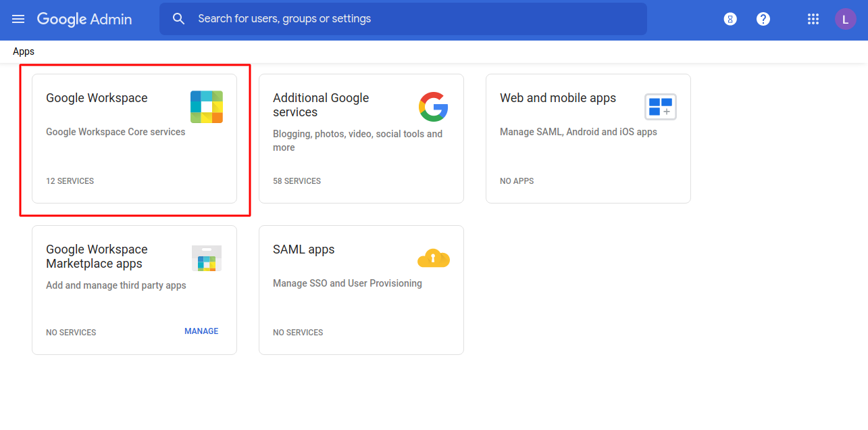Image resolution: width=868 pixels, height=430 pixels.
Task: Open Google Workspace Marketplace apps card title
Action: (97, 256)
